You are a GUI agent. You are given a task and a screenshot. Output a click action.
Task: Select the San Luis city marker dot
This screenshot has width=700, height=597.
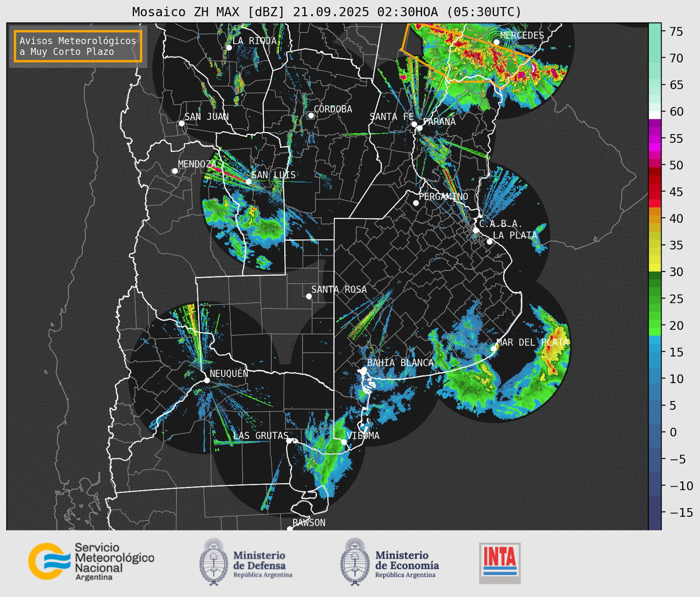click(x=248, y=181)
